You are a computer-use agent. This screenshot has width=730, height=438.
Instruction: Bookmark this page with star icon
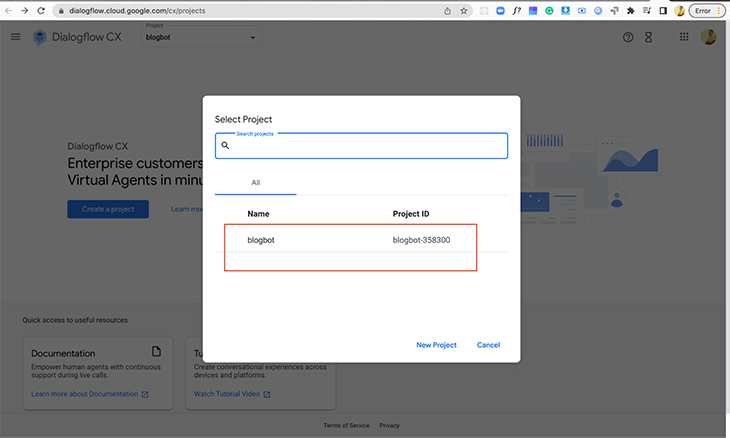(x=464, y=10)
